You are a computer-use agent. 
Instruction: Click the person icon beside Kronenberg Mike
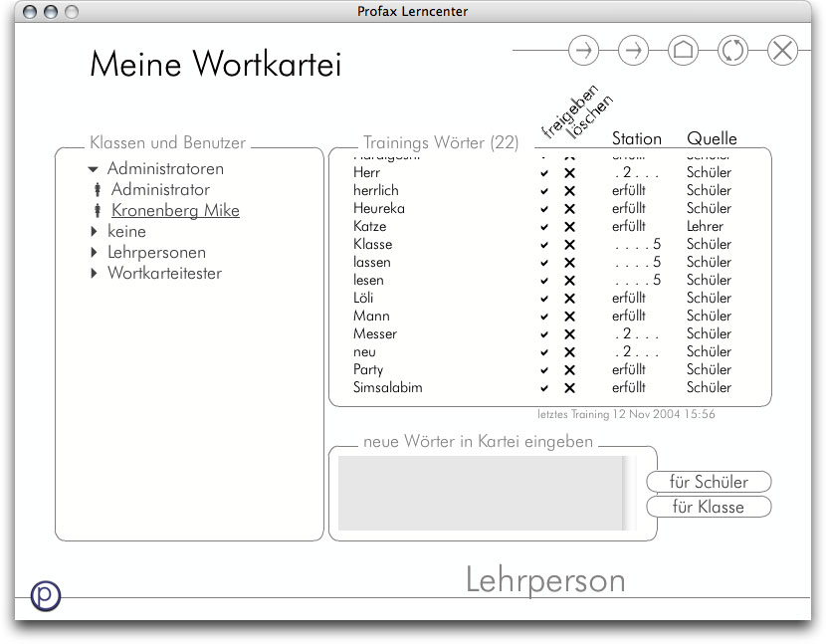(x=98, y=210)
